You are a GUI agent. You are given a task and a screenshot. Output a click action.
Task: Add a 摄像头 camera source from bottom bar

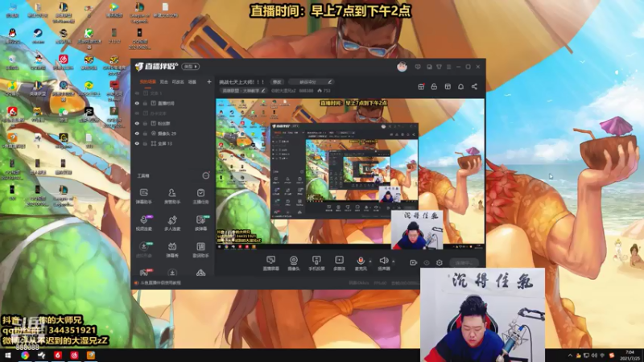click(x=294, y=263)
